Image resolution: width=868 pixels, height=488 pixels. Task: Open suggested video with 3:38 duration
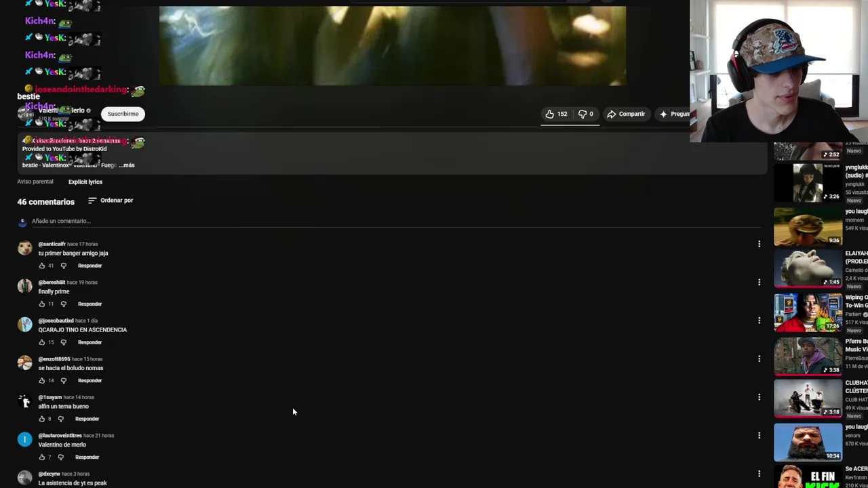808,356
